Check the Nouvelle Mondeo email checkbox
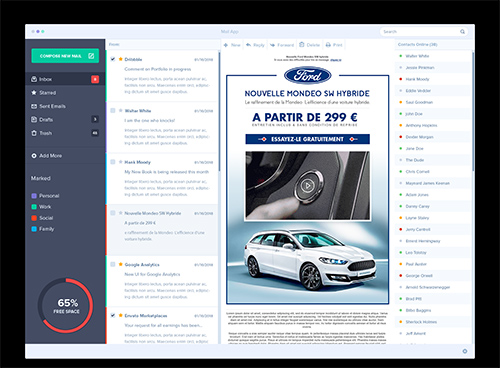Image resolution: width=500 pixels, height=368 pixels. click(x=113, y=213)
